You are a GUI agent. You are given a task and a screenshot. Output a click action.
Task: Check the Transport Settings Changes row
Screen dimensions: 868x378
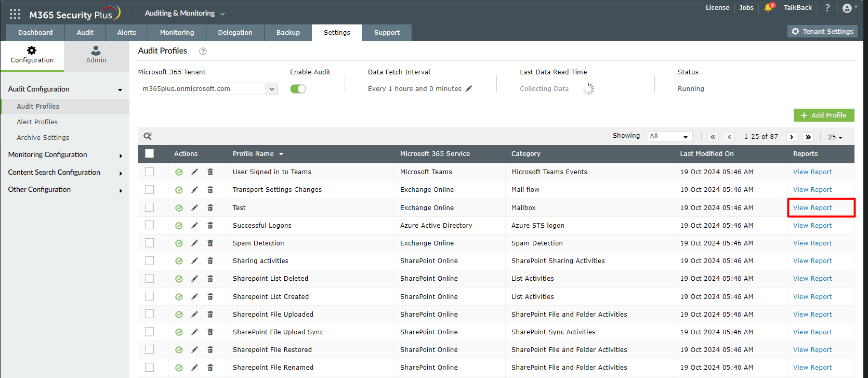150,190
